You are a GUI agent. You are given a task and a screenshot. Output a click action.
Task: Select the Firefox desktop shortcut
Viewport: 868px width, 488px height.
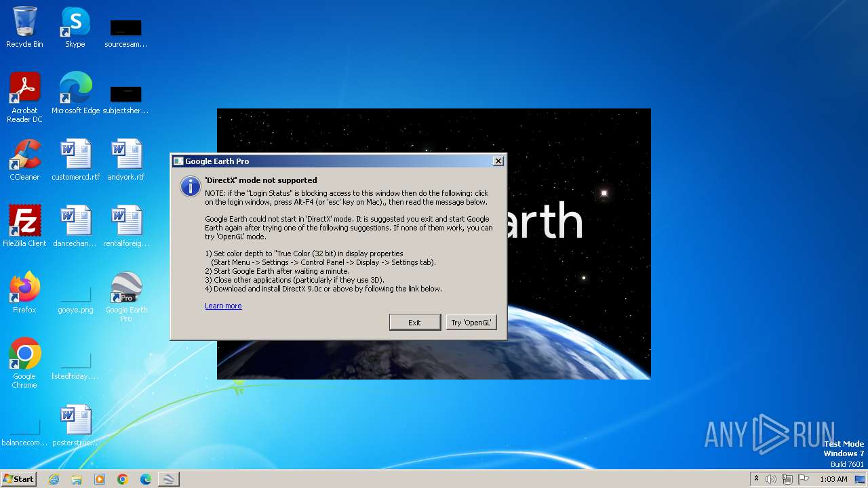[x=24, y=293]
